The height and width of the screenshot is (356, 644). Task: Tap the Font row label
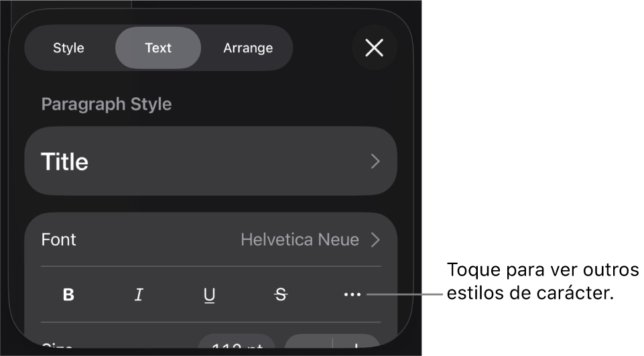[59, 239]
